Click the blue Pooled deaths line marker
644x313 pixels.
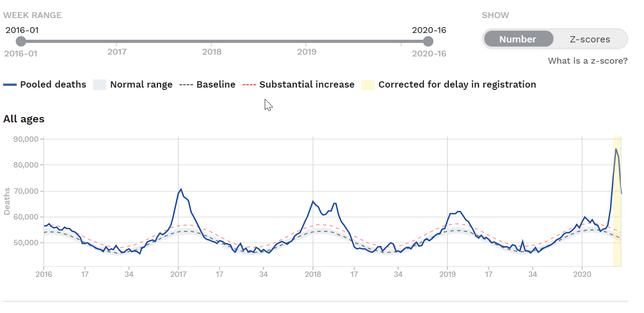[9, 84]
